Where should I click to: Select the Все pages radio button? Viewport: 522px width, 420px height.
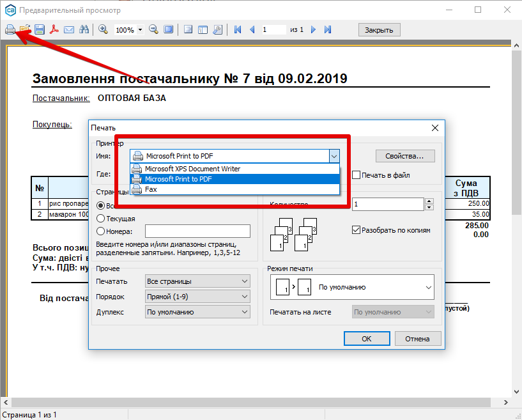[x=100, y=205]
